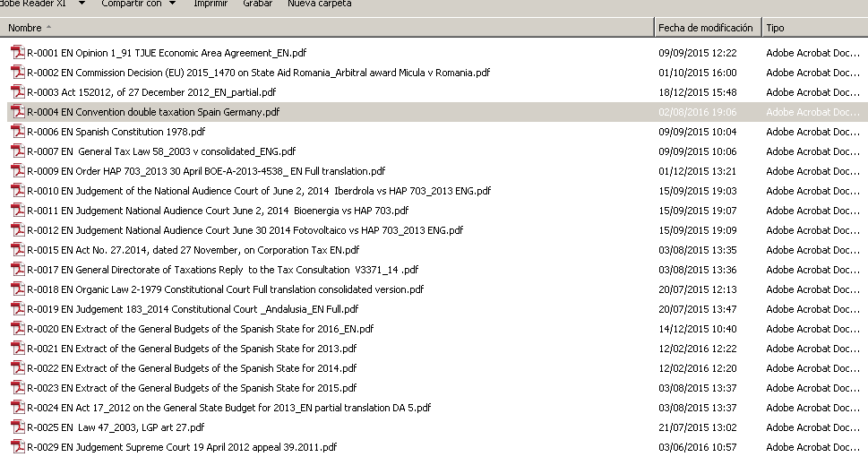Click the Grabar toolbar command
868x457 pixels.
pos(257,4)
